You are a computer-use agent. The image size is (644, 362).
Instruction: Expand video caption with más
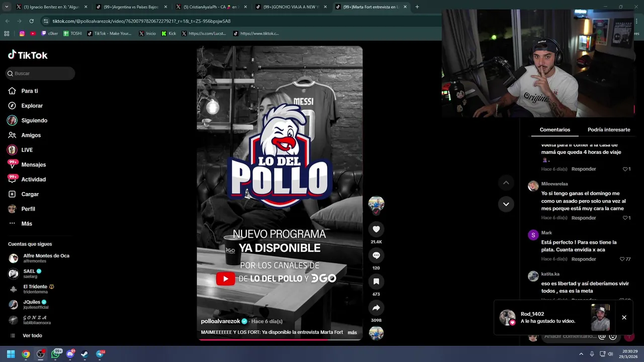(x=352, y=332)
